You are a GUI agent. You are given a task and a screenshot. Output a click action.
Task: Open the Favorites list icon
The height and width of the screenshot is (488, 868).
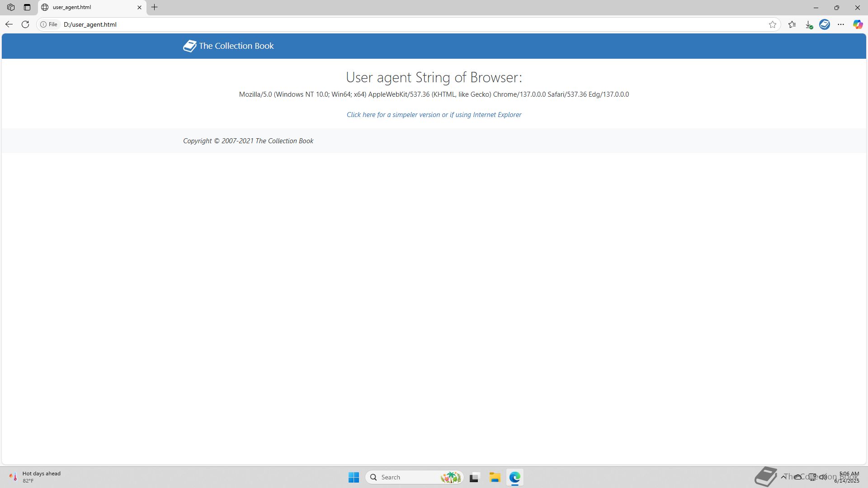(x=792, y=24)
